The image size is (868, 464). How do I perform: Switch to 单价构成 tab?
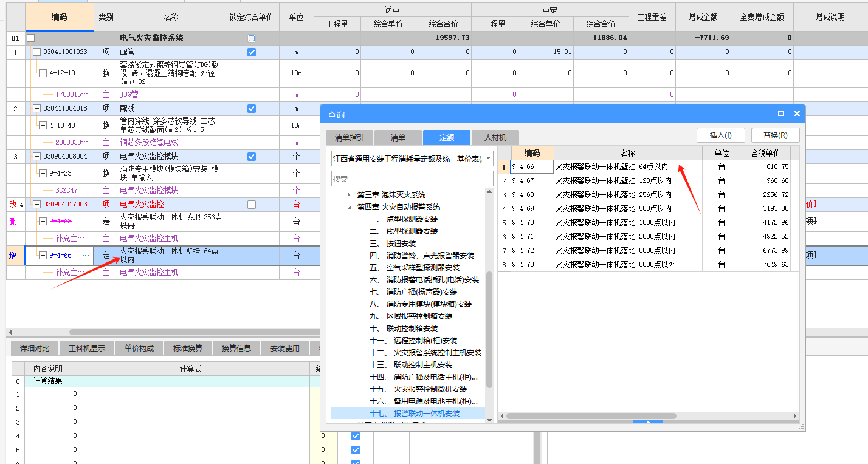pos(139,349)
